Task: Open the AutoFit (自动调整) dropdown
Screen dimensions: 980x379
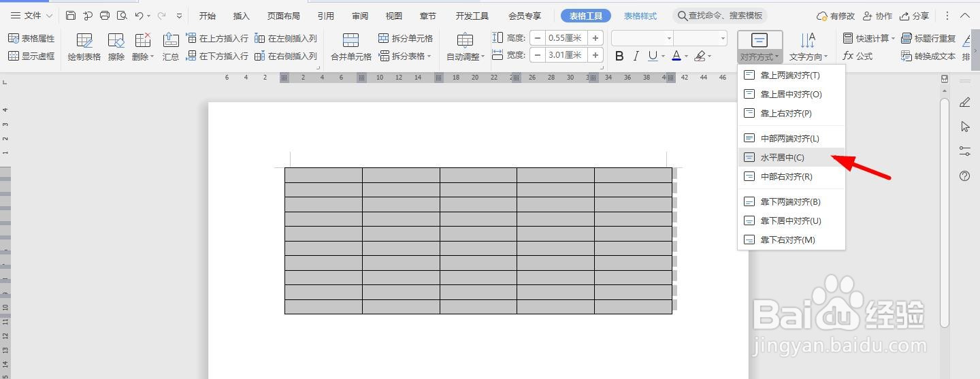Action: tap(465, 48)
